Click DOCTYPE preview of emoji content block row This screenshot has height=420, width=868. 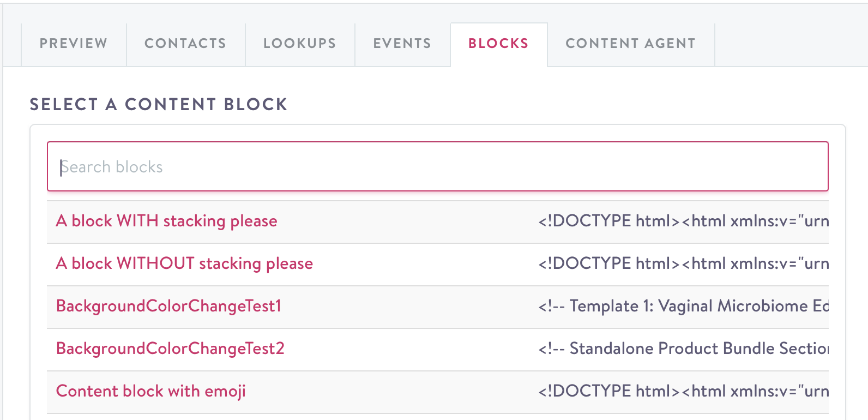coord(683,392)
